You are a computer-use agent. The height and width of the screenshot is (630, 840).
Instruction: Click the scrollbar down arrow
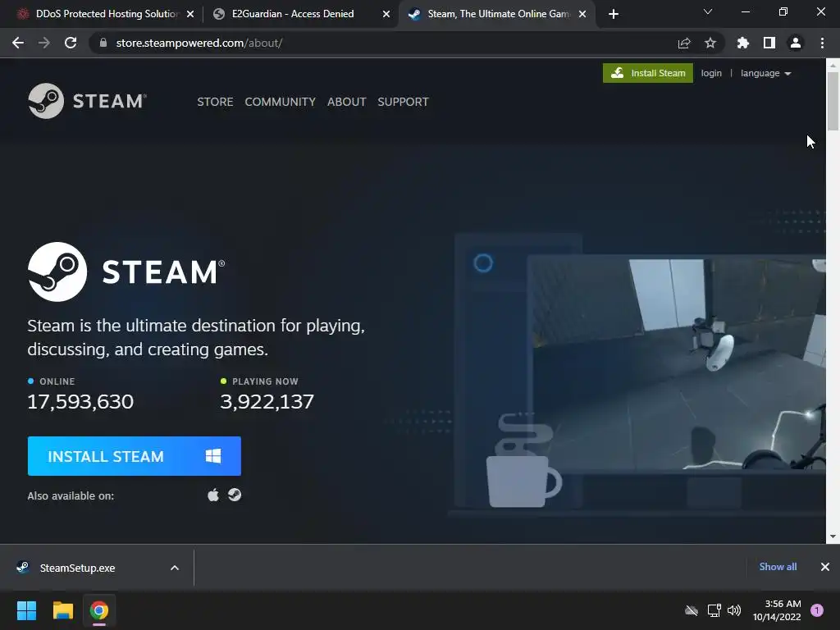point(833,536)
